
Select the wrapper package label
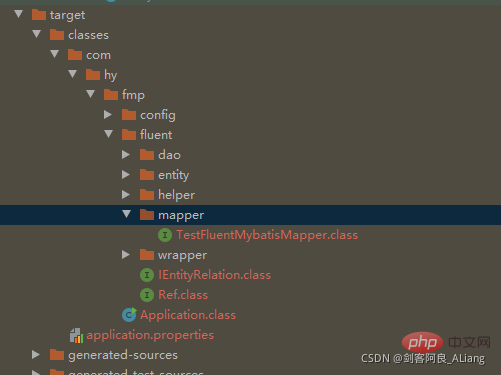182,256
